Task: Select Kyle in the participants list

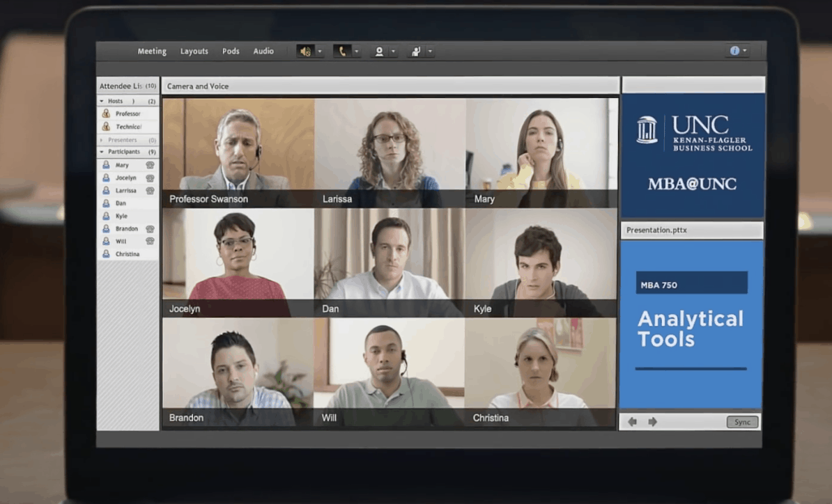Action: click(128, 216)
